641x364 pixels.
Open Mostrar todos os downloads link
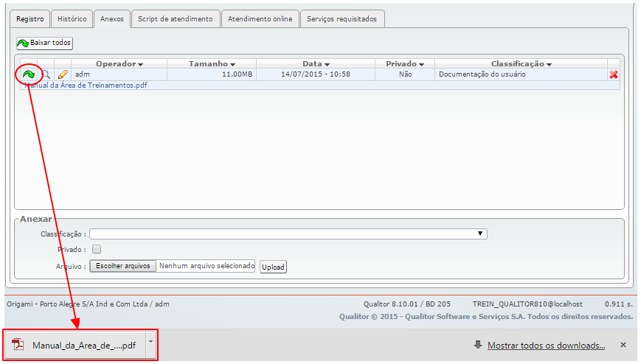tap(546, 345)
